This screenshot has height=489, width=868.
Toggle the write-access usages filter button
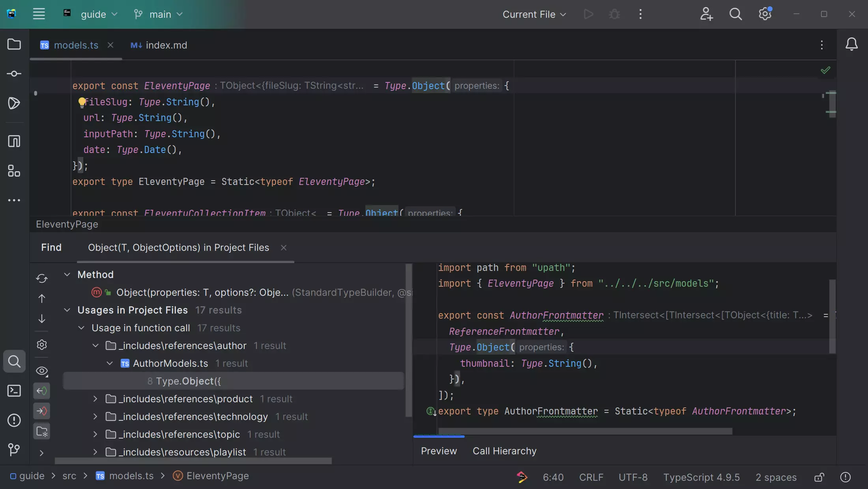pyautogui.click(x=42, y=411)
